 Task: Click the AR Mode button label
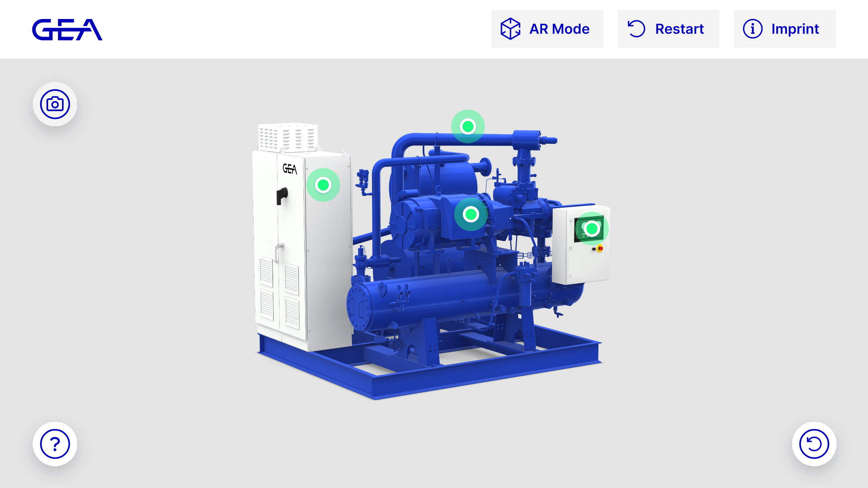click(559, 29)
